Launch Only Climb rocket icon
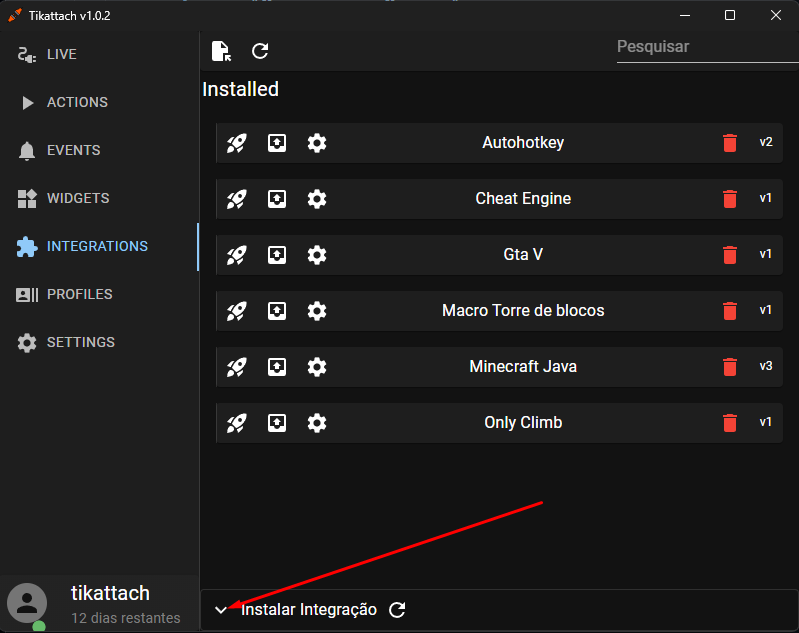 tap(236, 424)
